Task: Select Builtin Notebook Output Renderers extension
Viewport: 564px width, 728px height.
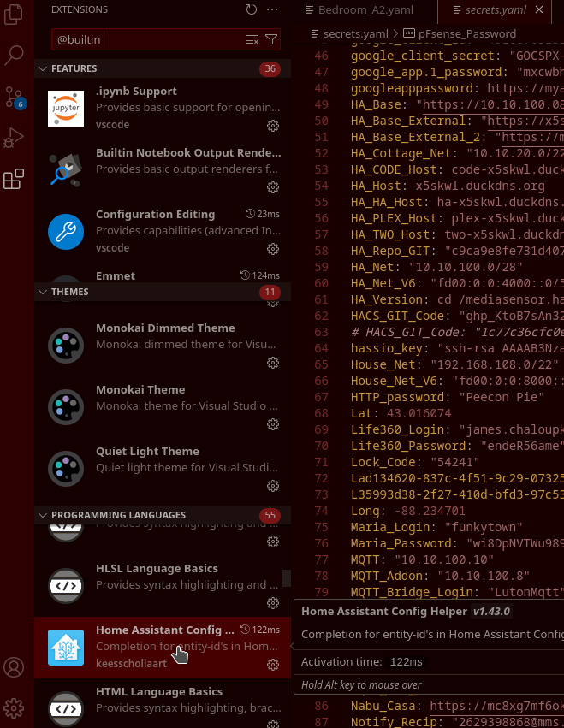Action: pos(163,170)
